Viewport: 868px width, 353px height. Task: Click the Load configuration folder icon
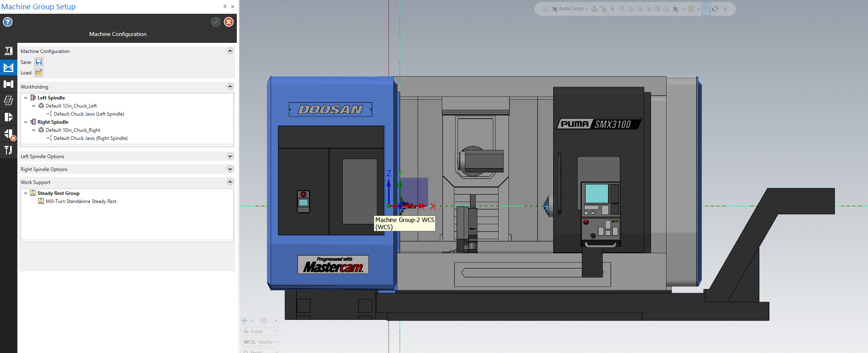tap(39, 72)
